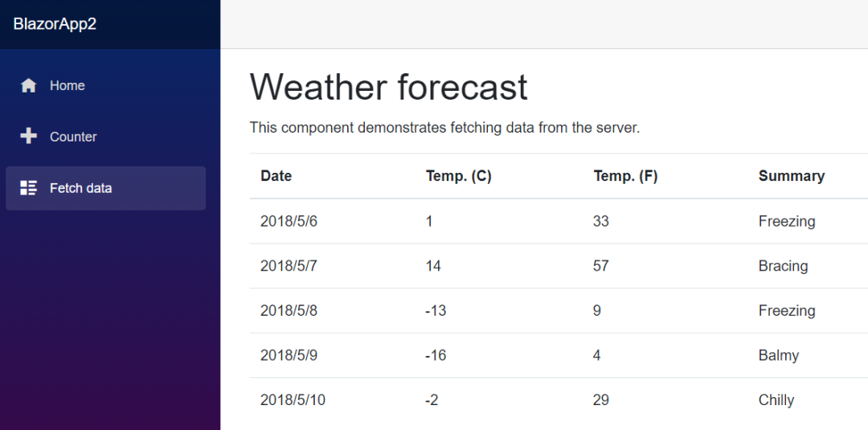Click the 2018/5/6 date cell
This screenshot has width=868, height=430.
coord(289,221)
